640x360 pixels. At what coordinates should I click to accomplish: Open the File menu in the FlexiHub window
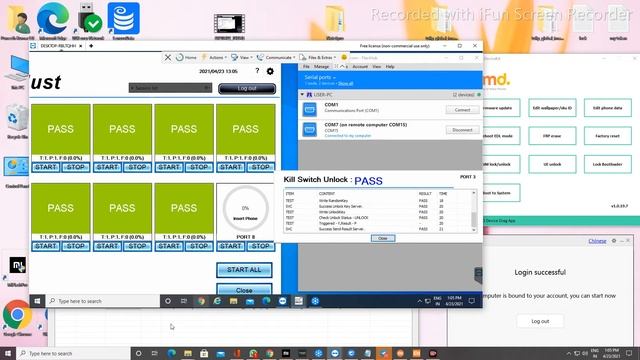(x=306, y=67)
